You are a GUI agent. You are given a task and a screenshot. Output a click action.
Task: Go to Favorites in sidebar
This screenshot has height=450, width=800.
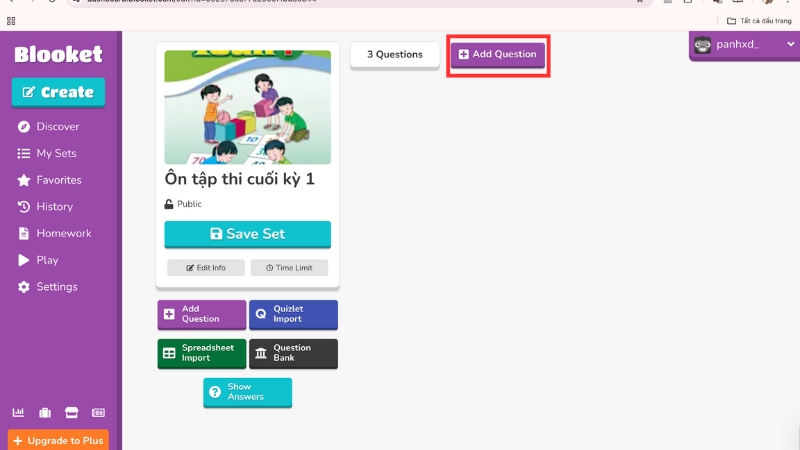tap(58, 180)
